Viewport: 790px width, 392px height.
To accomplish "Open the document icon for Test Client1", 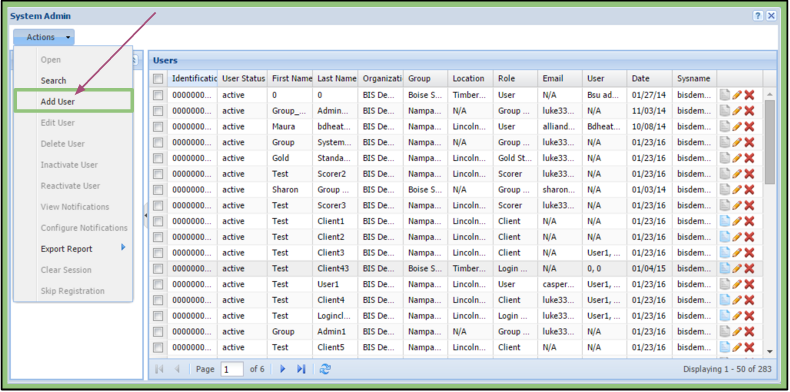I will (x=725, y=221).
